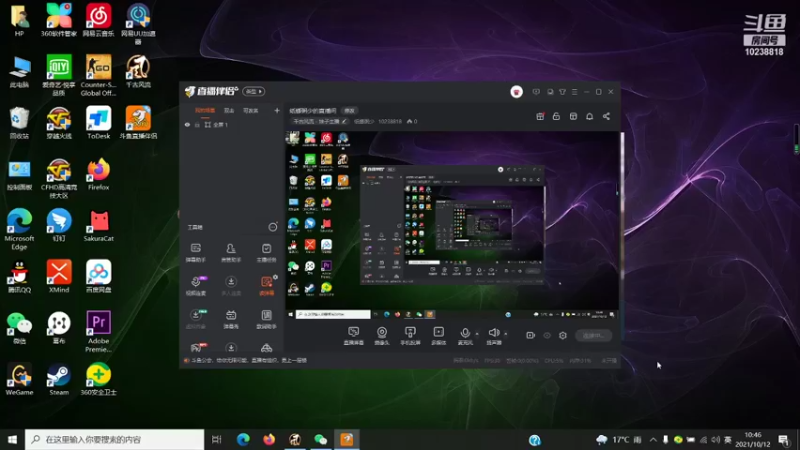
Task: Open live companion settings gear
Action: point(563,335)
